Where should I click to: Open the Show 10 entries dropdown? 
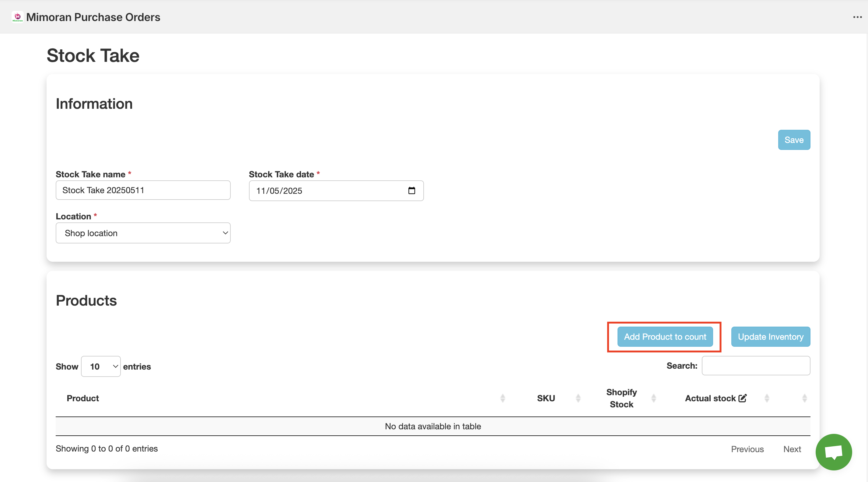coord(101,366)
